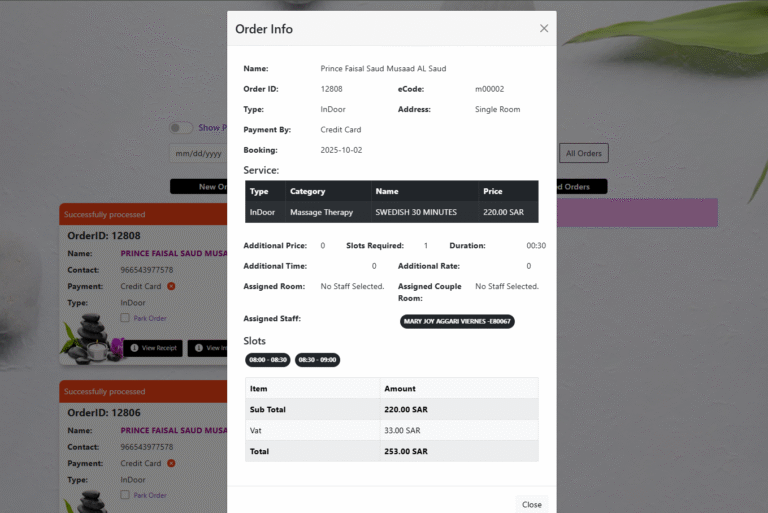768x513 pixels.
Task: Click assigned staff badge Mary Joy Aggari Viernes
Action: (457, 321)
